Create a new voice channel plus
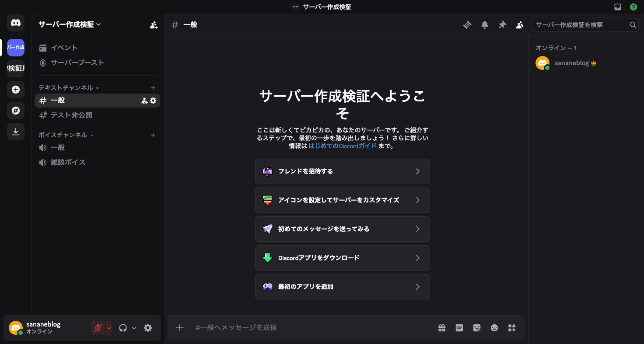644x344 pixels. [153, 135]
